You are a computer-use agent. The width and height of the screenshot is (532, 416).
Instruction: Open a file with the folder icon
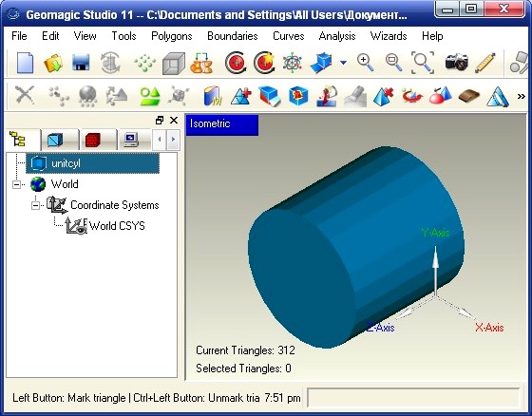pos(53,63)
